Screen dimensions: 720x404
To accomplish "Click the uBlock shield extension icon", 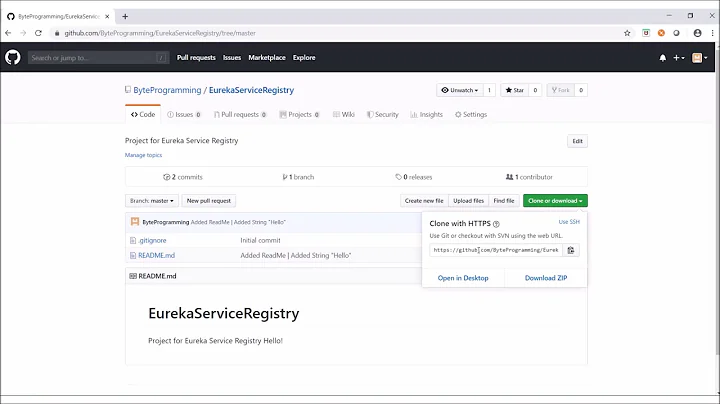I will pyautogui.click(x=646, y=33).
